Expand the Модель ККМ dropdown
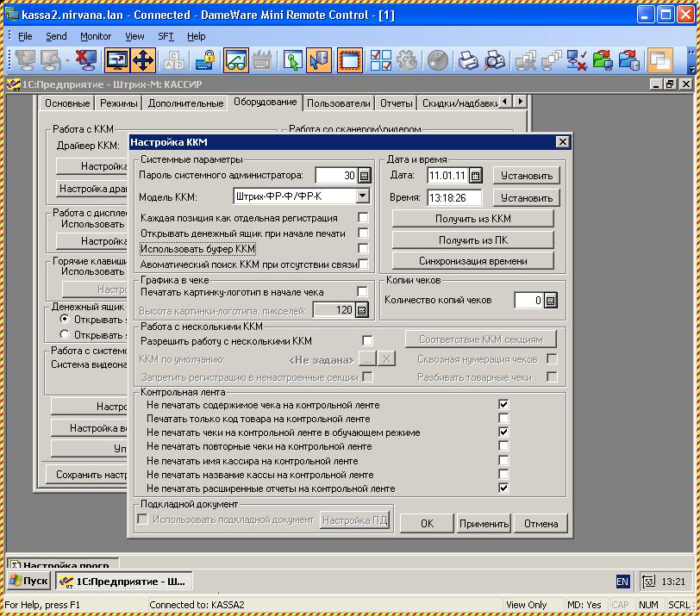Screen dimensions: 700x616 [x=362, y=196]
